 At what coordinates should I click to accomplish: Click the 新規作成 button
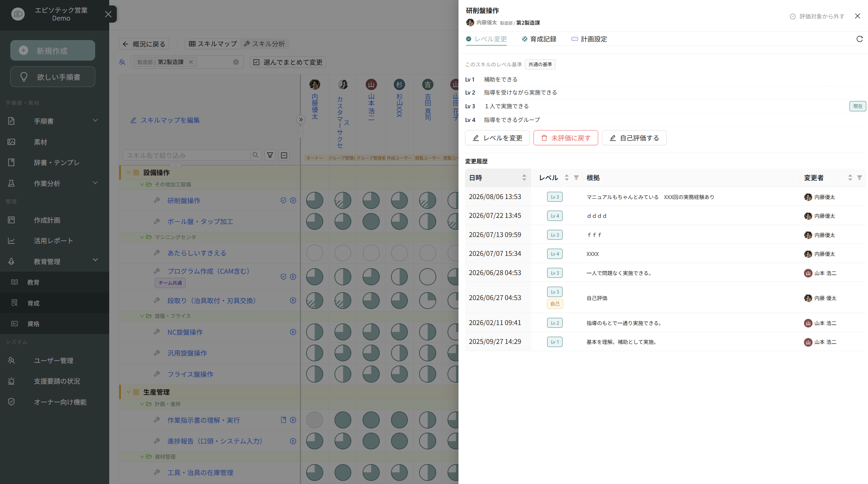[x=53, y=51]
